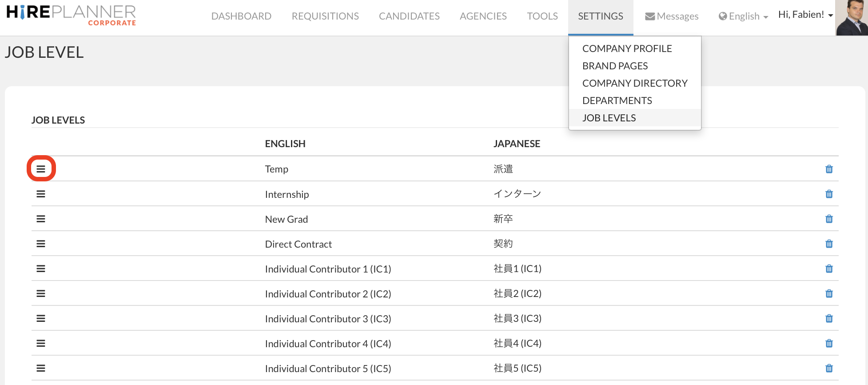Click the Japanese name '社員5 (IC5)'

[x=518, y=368]
